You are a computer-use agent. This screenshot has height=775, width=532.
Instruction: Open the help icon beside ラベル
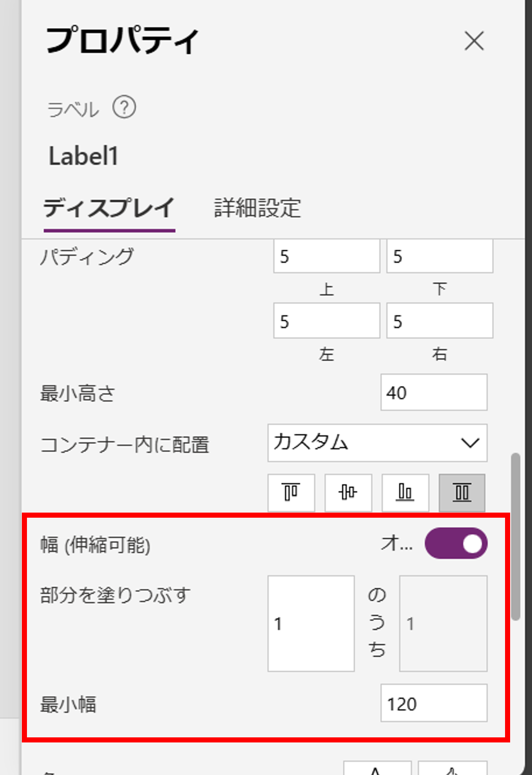pos(124,107)
